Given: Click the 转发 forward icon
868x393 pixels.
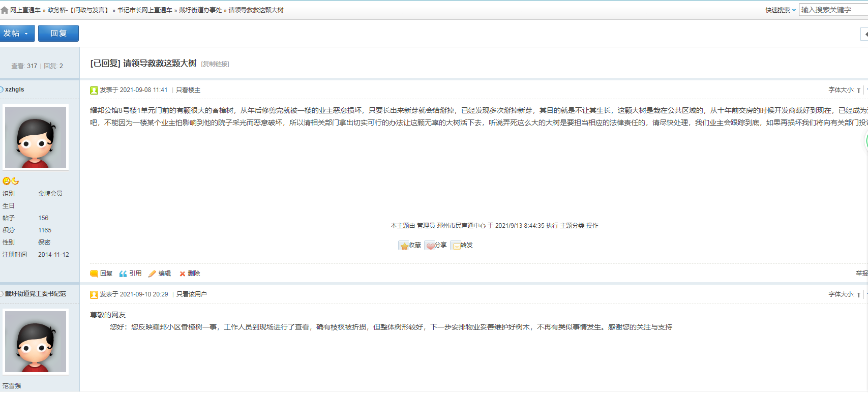Looking at the screenshot, I should coord(456,246).
